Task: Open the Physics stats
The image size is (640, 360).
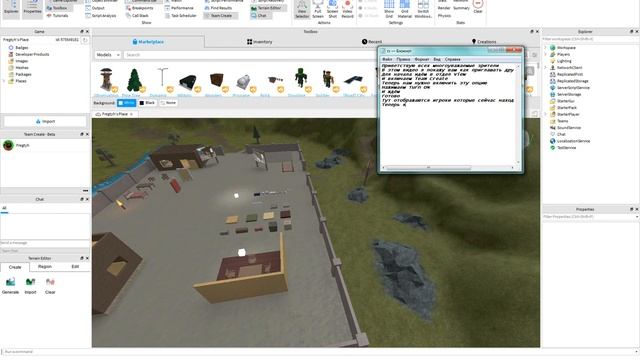Action: coord(444,16)
